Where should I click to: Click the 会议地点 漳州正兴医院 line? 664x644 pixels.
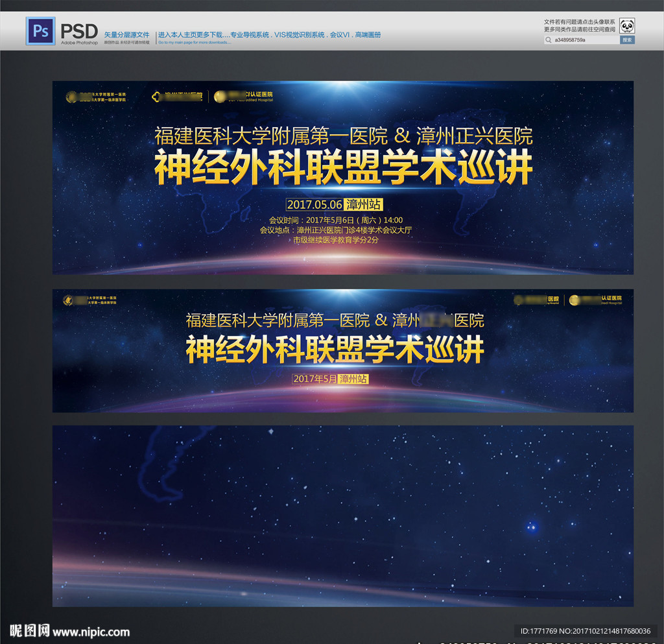(336, 230)
